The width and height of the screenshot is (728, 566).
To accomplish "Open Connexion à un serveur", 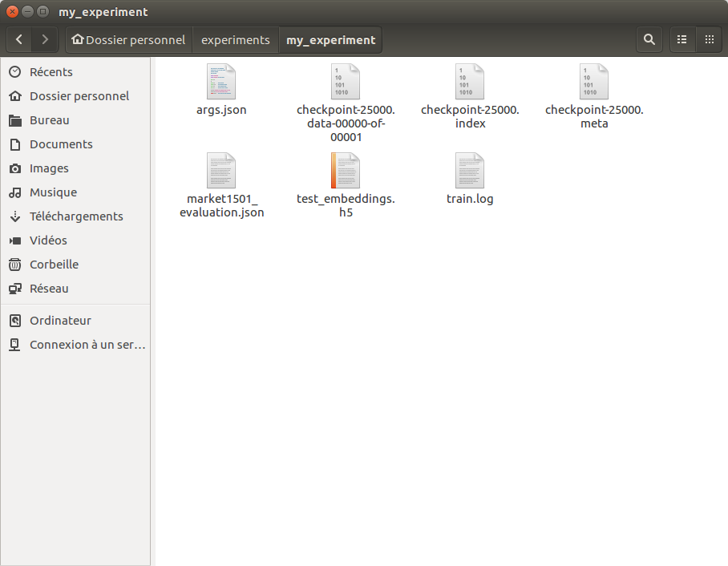I will (x=87, y=345).
